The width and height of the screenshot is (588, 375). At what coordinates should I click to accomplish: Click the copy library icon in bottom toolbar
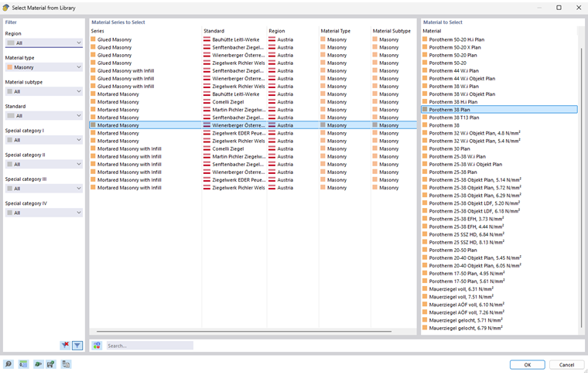66,364
